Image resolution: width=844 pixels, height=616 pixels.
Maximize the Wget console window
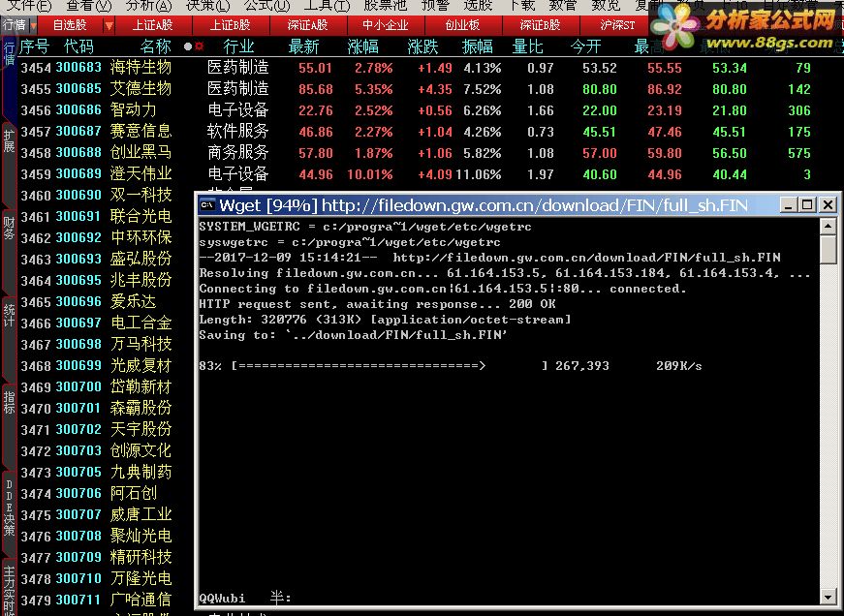pos(807,205)
